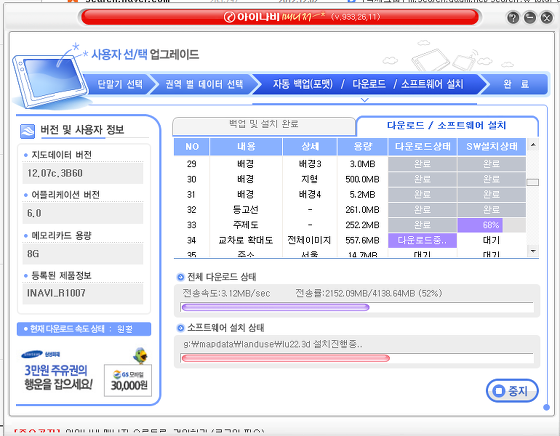Click registered product INAVI_R1007 field

coord(83,293)
